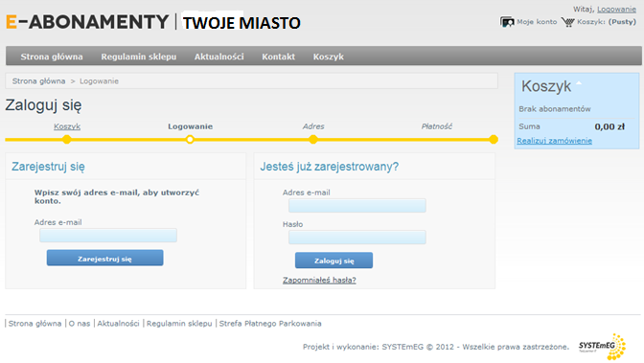Click the Moje konto account icon

click(507, 22)
